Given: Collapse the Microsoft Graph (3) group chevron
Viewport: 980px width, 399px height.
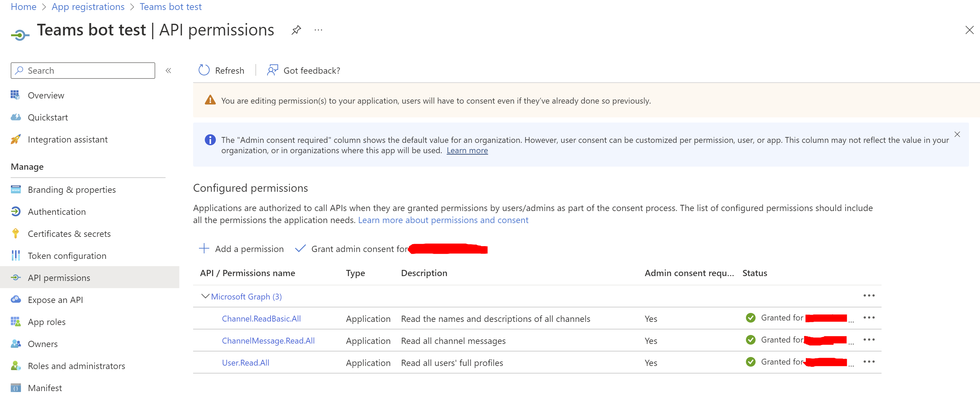Looking at the screenshot, I should click(205, 296).
